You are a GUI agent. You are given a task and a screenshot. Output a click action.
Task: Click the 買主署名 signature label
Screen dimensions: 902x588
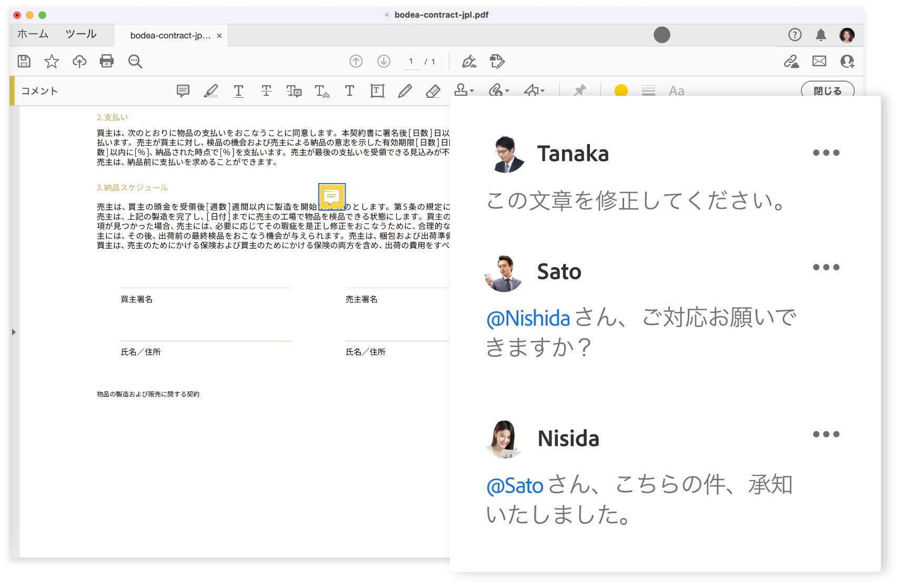(137, 299)
